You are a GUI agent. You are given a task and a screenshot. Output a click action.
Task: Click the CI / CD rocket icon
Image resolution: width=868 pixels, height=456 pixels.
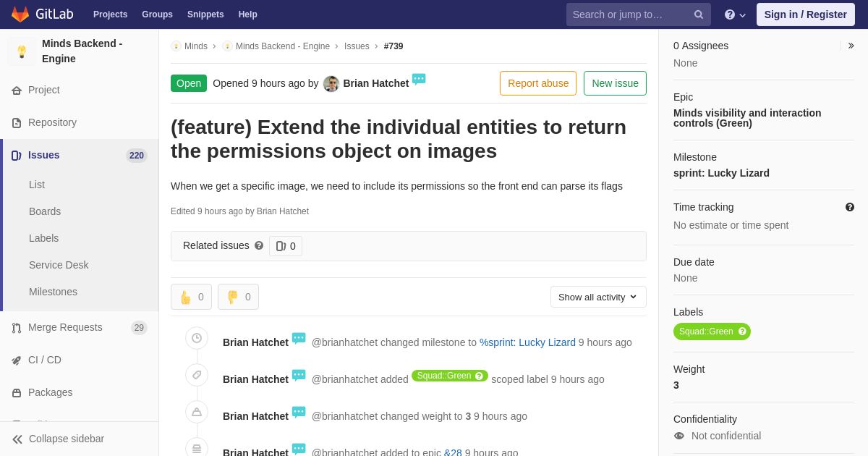17,360
